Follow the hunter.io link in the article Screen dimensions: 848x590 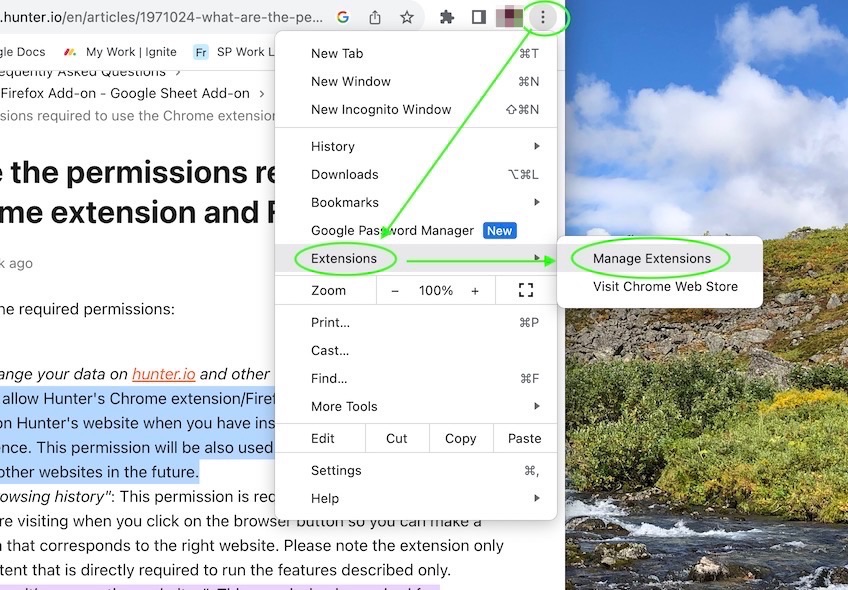pyautogui.click(x=163, y=374)
